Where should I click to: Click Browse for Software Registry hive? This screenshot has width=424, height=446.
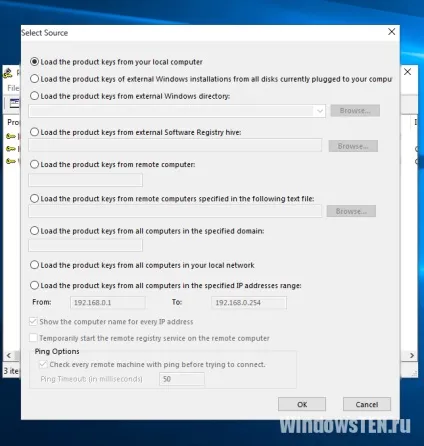(353, 146)
